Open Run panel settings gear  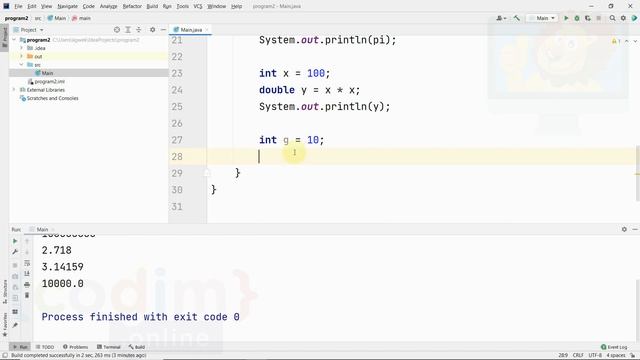pyautogui.click(x=624, y=229)
